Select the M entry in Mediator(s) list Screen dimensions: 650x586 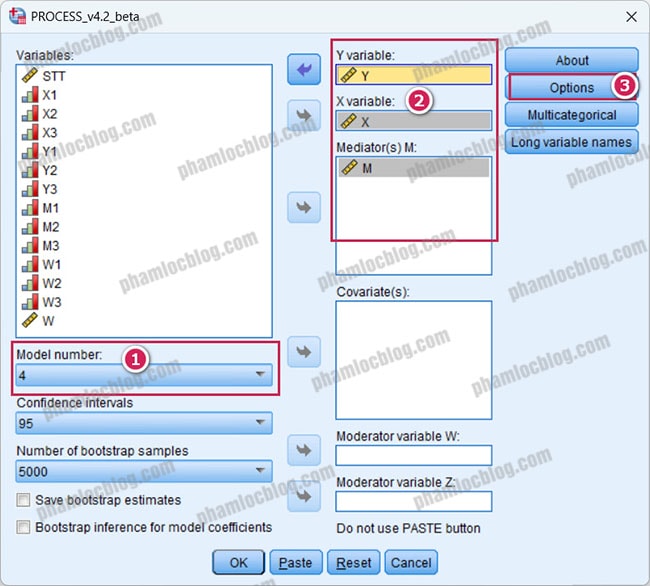click(x=414, y=168)
